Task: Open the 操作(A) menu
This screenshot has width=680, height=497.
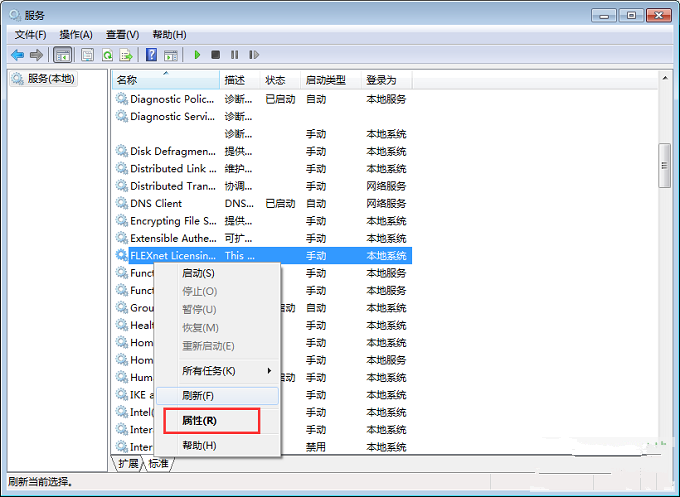Action: (x=76, y=35)
